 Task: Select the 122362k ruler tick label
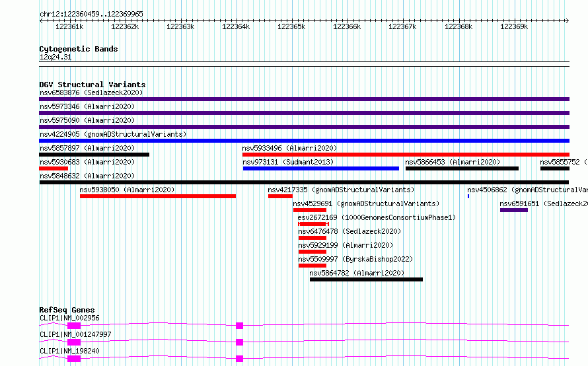click(125, 26)
